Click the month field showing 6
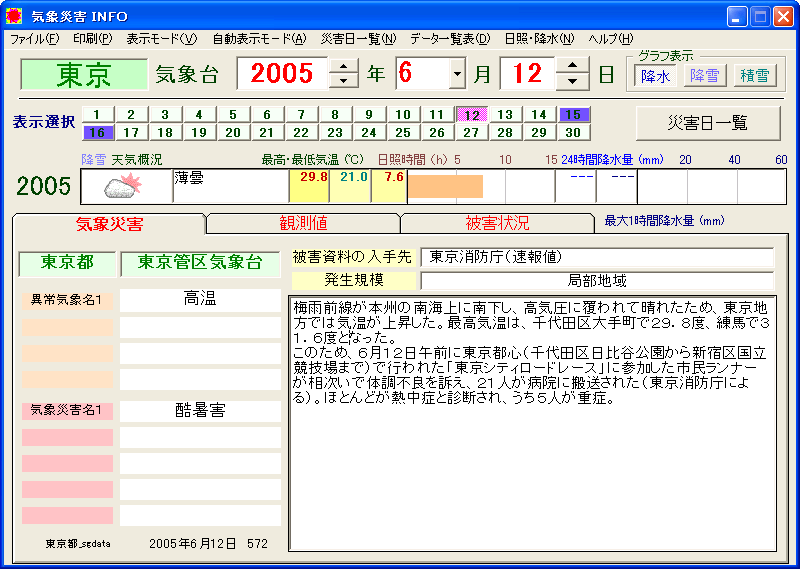Viewport: 800px width, 569px height. click(423, 73)
